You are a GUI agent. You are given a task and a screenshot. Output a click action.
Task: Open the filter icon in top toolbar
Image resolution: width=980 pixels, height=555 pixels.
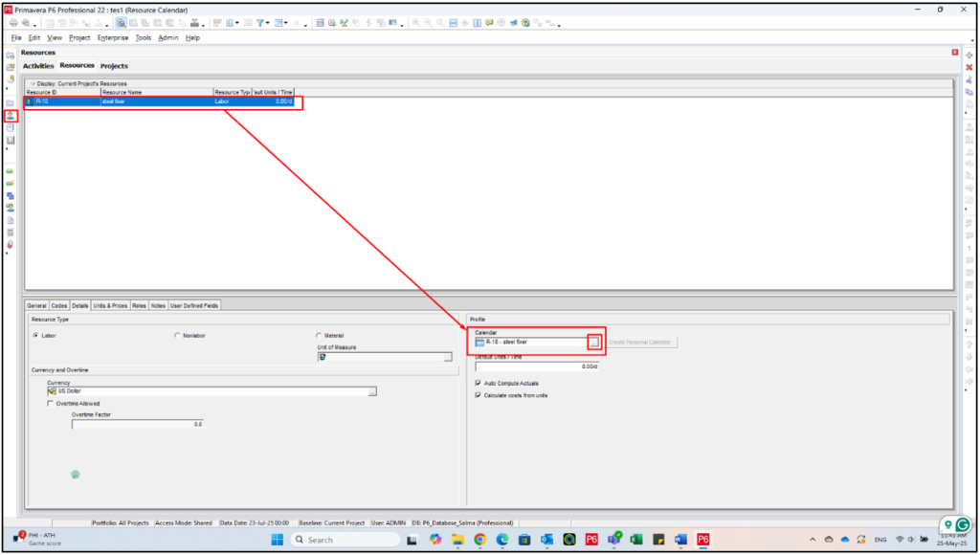259,23
